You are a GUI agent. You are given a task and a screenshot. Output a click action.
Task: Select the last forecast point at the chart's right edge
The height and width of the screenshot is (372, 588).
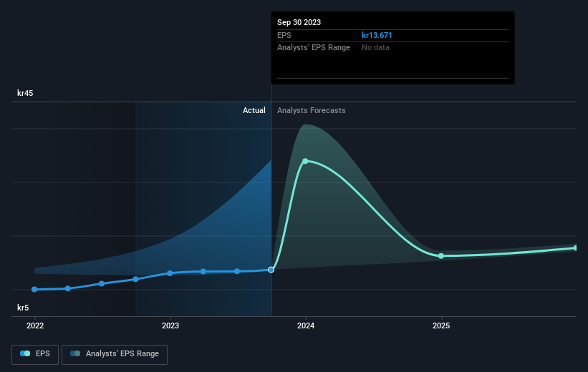[x=576, y=248]
